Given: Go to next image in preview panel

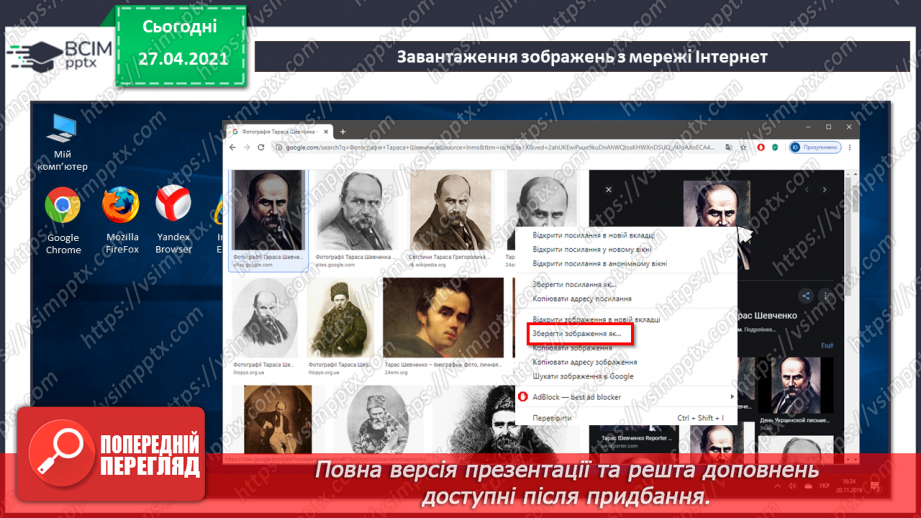Looking at the screenshot, I should pyautogui.click(x=825, y=189).
